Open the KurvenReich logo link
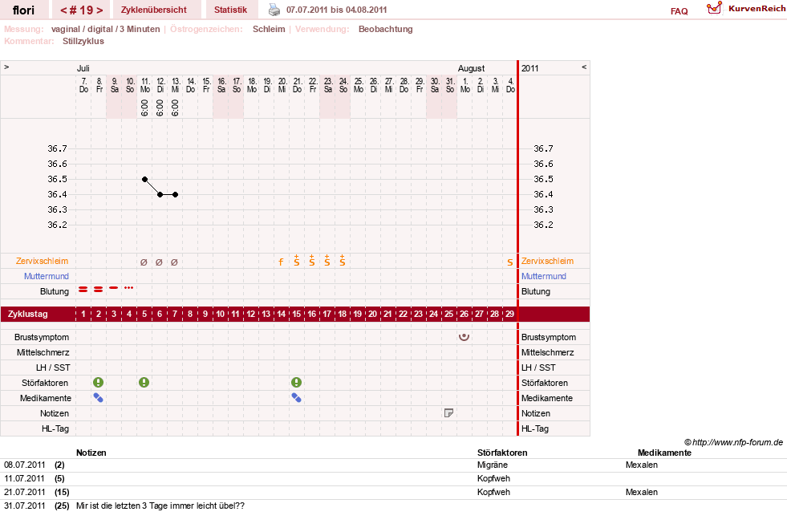Screen dimensions: 787x532 click(x=746, y=9)
